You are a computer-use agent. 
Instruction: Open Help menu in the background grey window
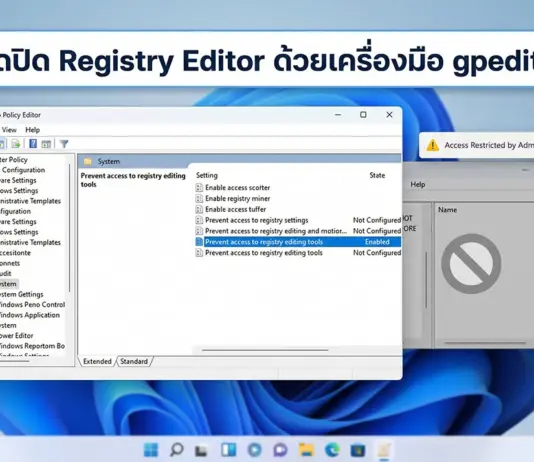[x=418, y=185]
